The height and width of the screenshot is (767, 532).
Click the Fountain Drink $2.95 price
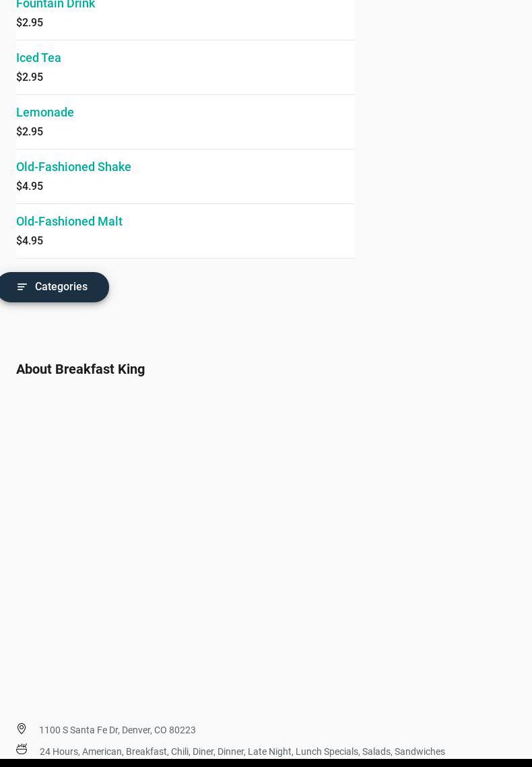[x=30, y=23]
